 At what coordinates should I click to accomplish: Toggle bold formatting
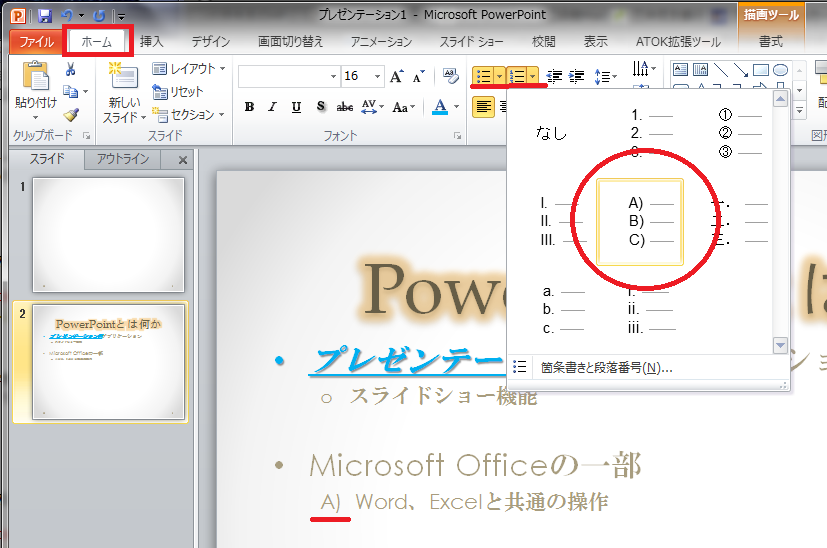pyautogui.click(x=249, y=107)
